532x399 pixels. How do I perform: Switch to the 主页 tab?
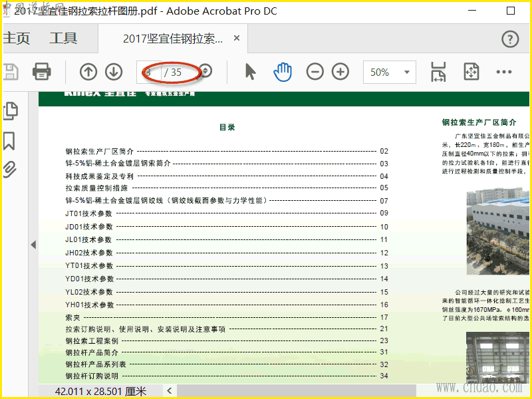coord(16,38)
